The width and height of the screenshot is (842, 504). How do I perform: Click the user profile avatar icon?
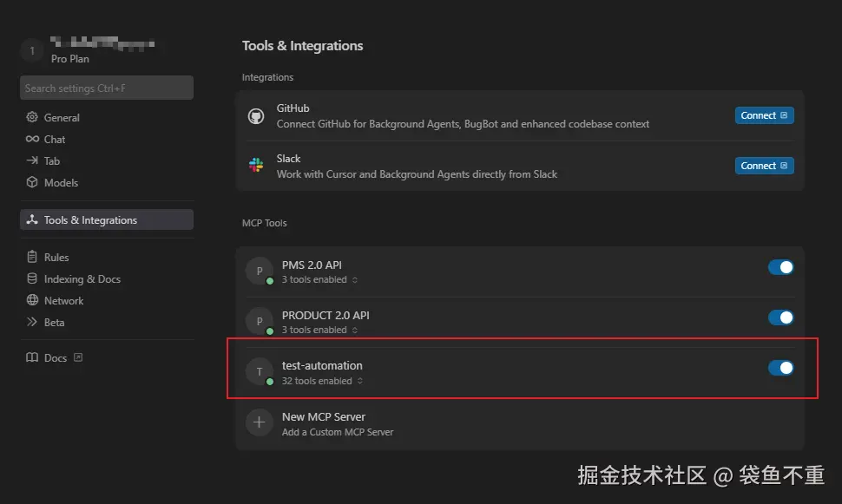click(x=32, y=51)
